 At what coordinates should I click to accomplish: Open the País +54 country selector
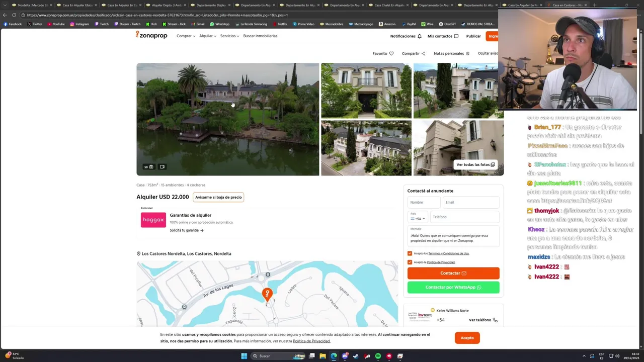click(x=418, y=217)
